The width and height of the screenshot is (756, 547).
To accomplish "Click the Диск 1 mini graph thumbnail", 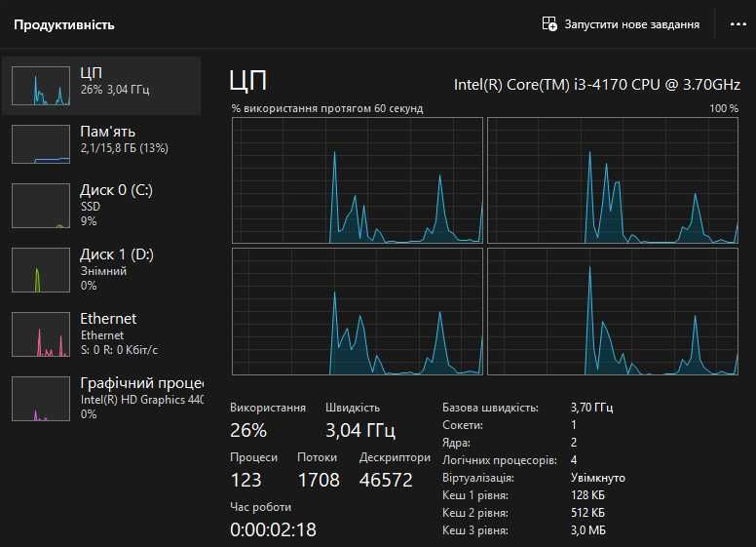I will [x=41, y=270].
